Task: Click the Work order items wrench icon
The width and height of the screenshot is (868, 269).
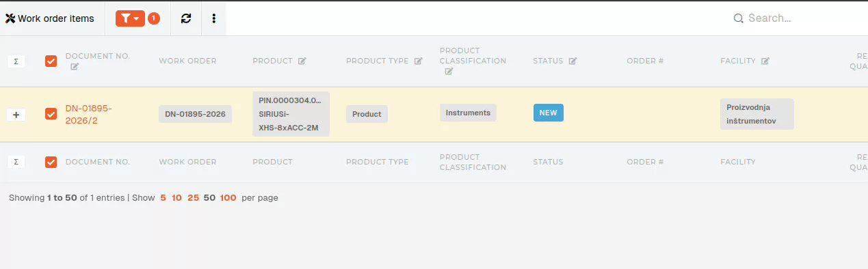Action: [10, 18]
